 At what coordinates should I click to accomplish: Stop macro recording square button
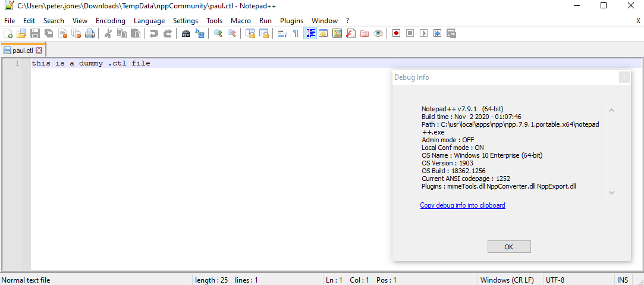[410, 34]
